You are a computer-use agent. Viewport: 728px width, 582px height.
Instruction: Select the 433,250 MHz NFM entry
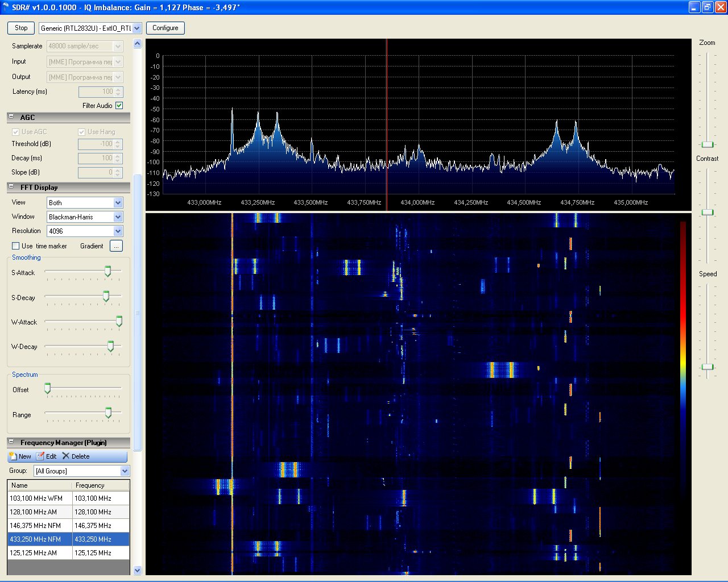pyautogui.click(x=68, y=539)
